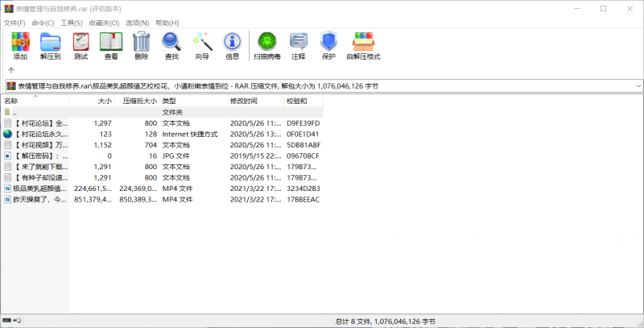Go up one level using the arrow button

[11, 70]
